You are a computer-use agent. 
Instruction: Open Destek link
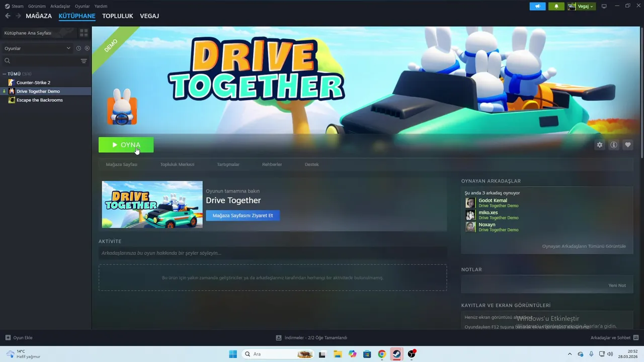pos(312,164)
